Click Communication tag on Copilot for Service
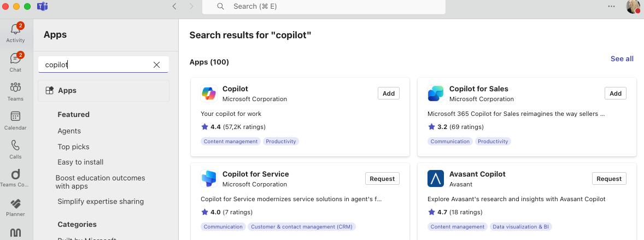Screen dimensions: 644x240 224,226
